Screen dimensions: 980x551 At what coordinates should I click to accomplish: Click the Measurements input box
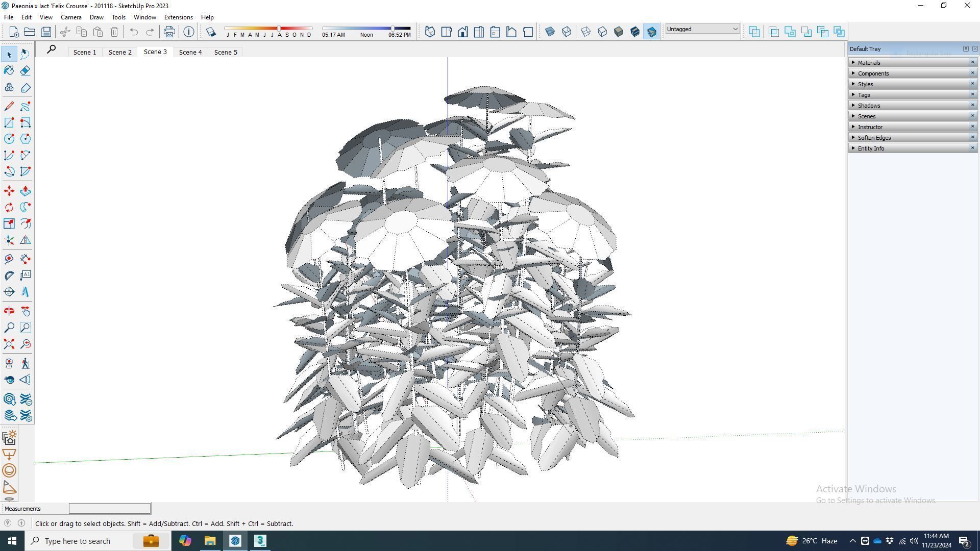[110, 508]
